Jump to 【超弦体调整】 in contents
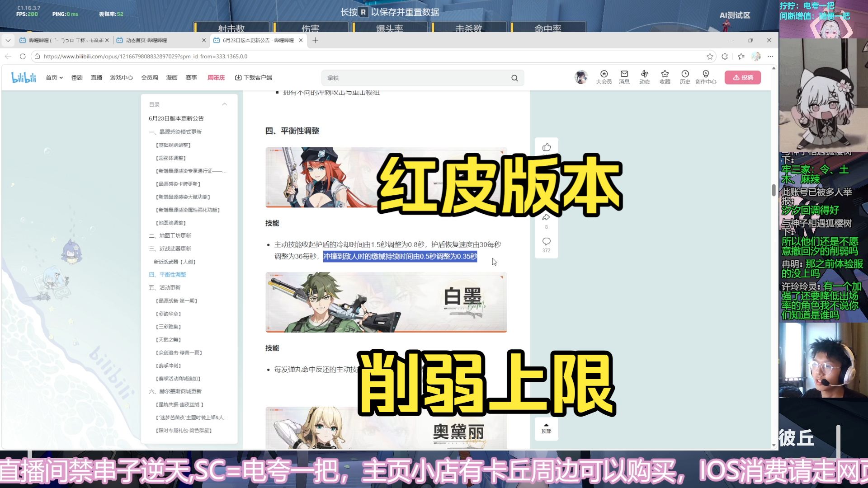 [171, 158]
